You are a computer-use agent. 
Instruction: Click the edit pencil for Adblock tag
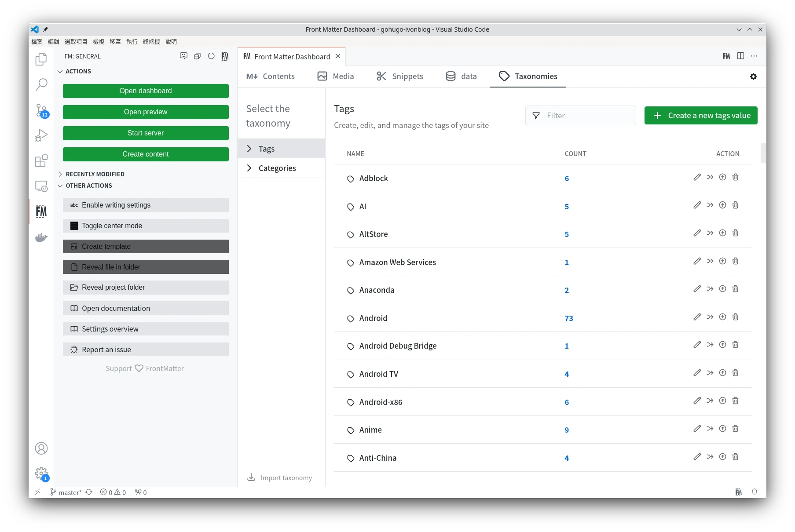[697, 177]
